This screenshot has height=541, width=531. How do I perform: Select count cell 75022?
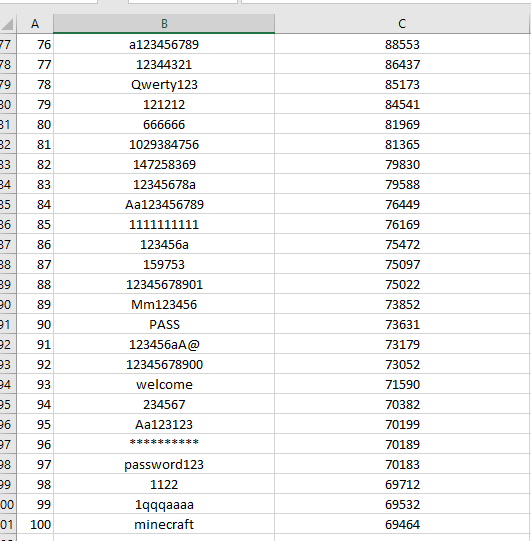click(402, 284)
